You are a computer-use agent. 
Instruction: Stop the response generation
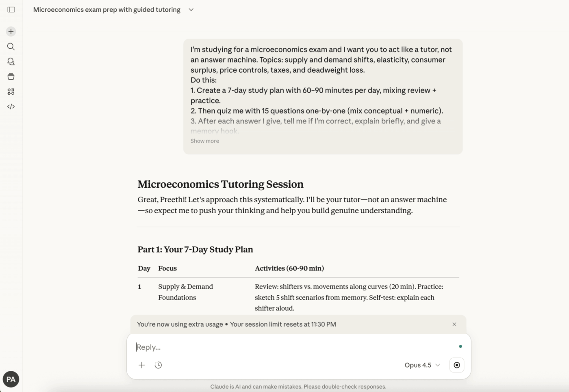pos(457,365)
